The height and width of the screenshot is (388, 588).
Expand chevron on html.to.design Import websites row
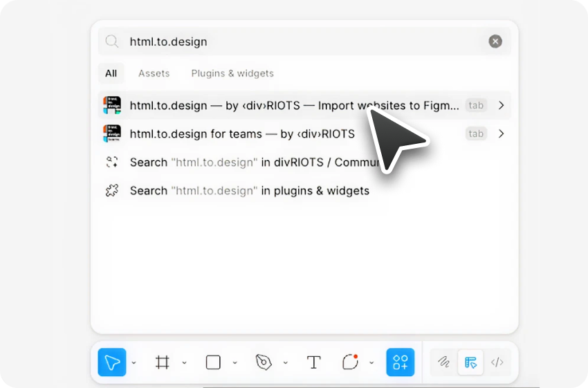coord(501,105)
